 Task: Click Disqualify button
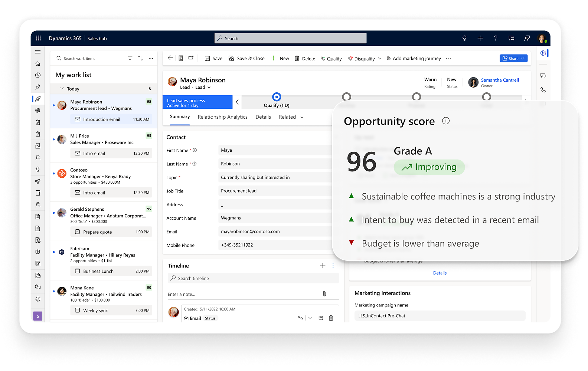362,59
